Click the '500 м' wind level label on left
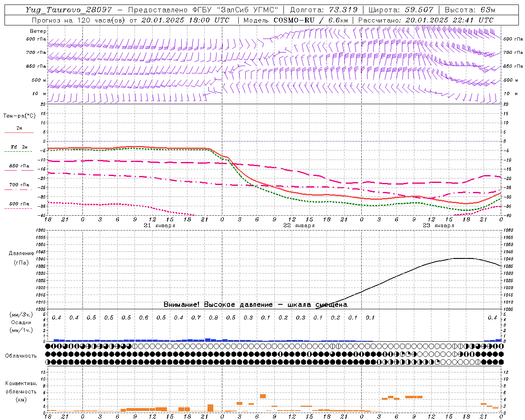This screenshot has width=525, height=420. (39, 80)
